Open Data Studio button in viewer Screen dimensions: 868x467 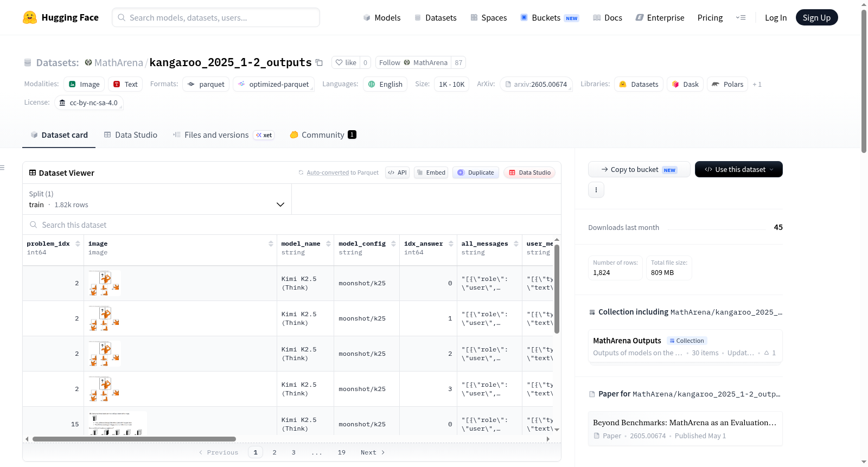(529, 172)
